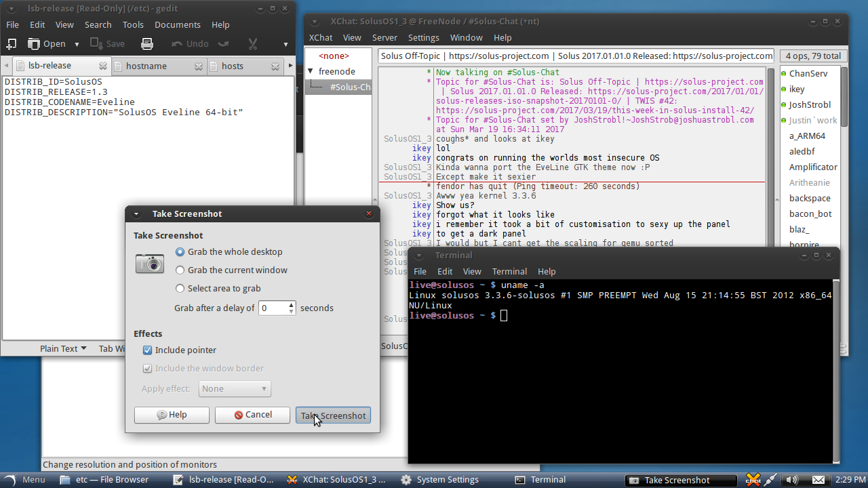
Task: Open the gedit Tools menu
Action: [133, 24]
